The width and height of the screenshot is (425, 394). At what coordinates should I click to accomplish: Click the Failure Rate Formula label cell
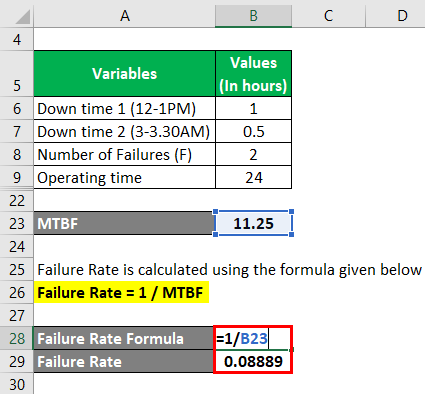pyautogui.click(x=124, y=338)
